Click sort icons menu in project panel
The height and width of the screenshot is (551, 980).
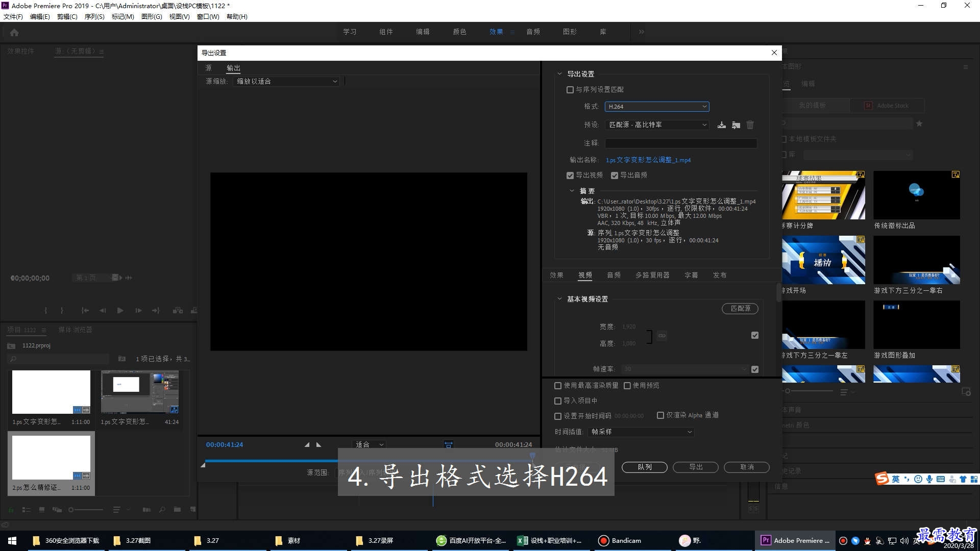click(x=121, y=510)
